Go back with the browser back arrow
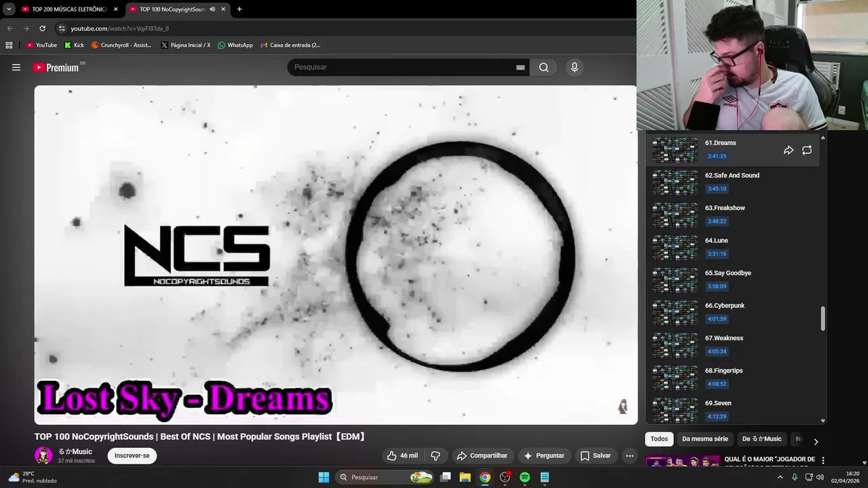The width and height of the screenshot is (868, 488). [9, 28]
